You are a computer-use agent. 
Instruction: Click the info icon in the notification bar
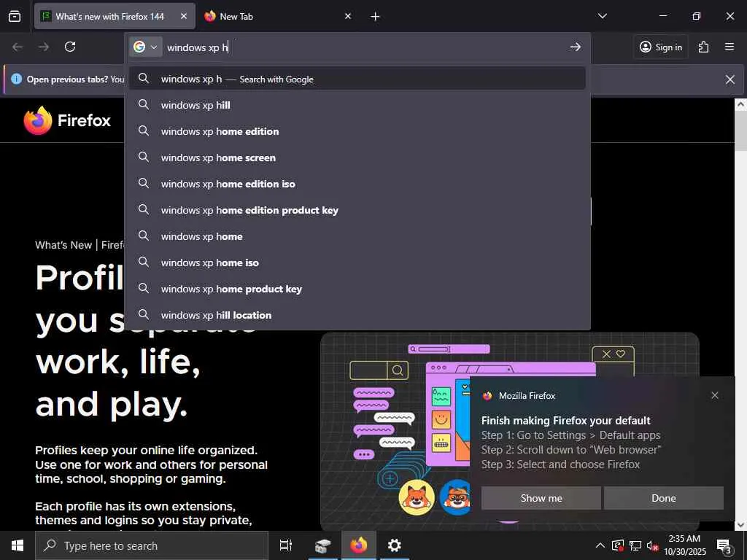coord(16,79)
